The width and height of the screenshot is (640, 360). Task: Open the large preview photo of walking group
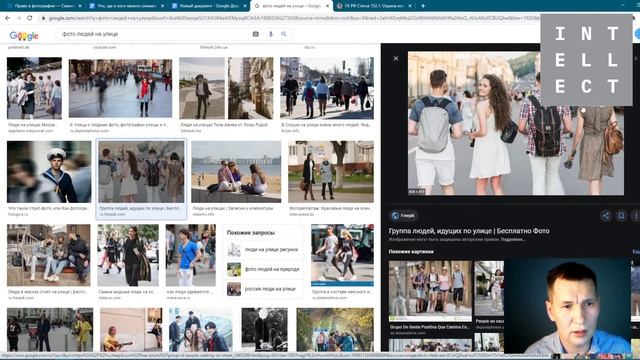[x=516, y=123]
